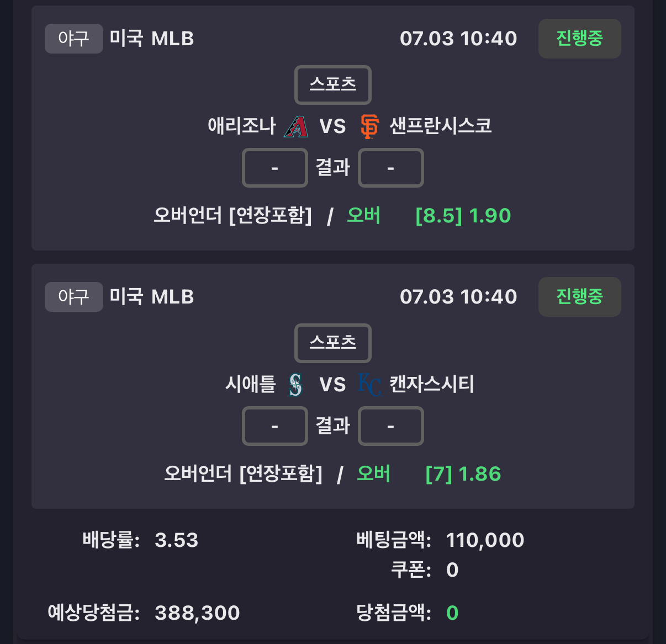Click the 예상당첨금 388,300 value

click(198, 613)
